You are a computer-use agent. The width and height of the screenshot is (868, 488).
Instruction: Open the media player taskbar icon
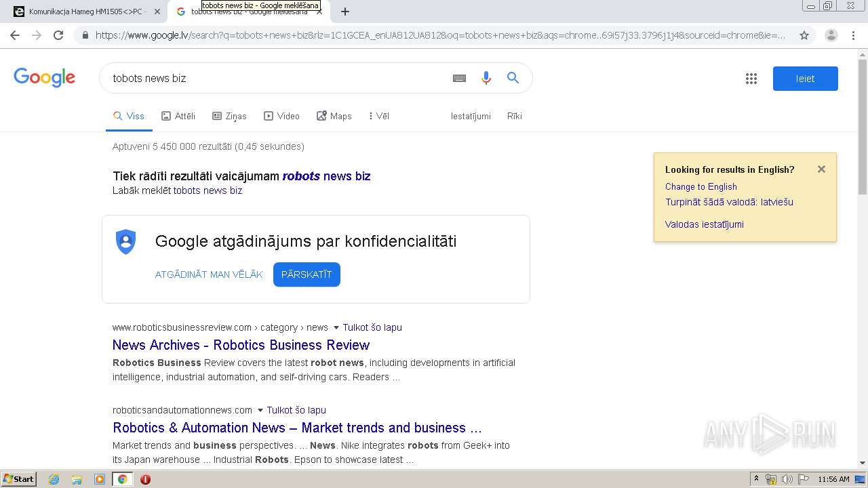click(x=100, y=479)
